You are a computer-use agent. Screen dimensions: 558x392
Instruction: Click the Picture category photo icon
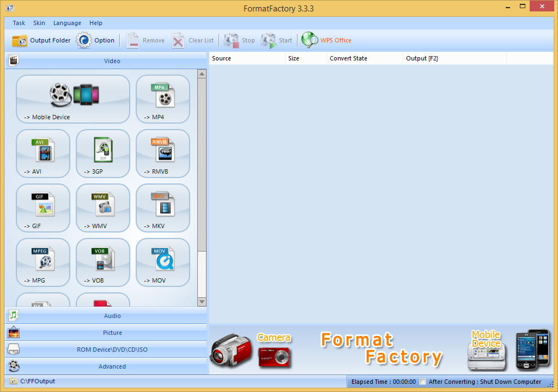tap(14, 332)
